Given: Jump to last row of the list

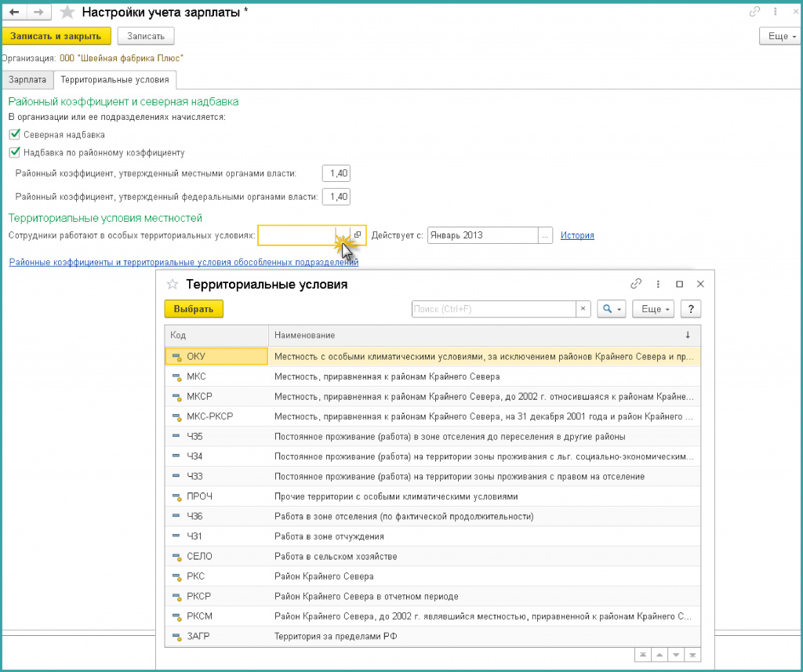Looking at the screenshot, I should click(x=692, y=655).
